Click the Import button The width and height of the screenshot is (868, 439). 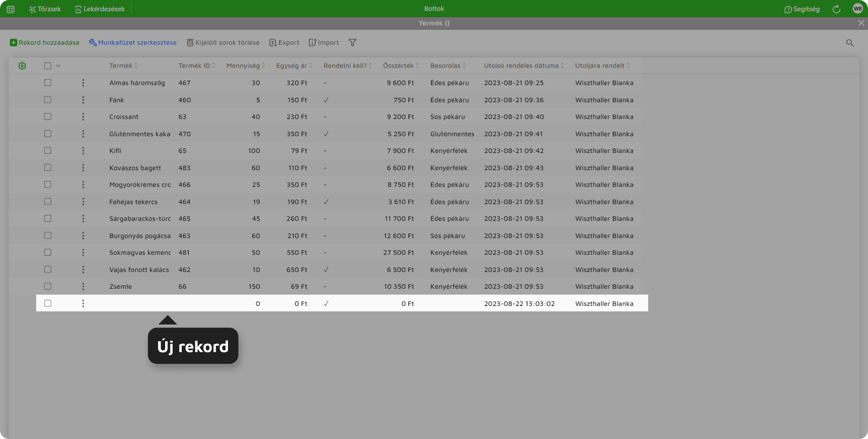click(324, 43)
